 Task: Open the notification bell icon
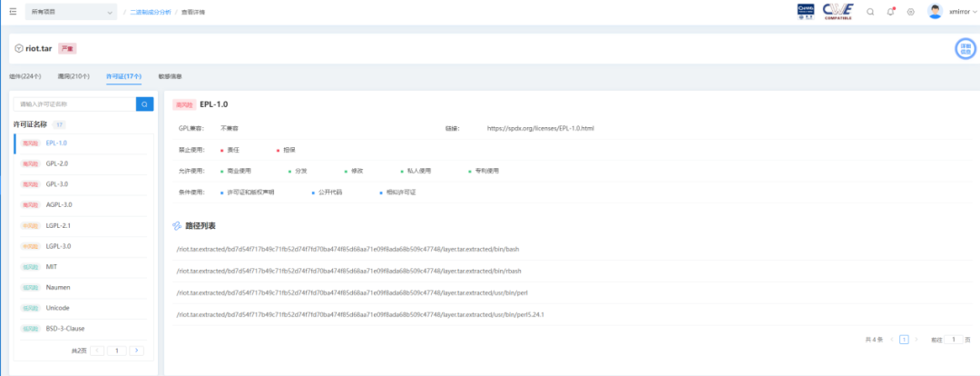tap(891, 11)
